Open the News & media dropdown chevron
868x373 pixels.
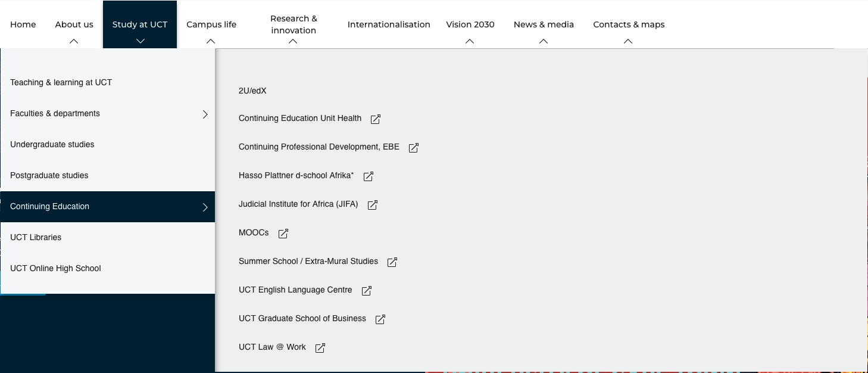click(x=543, y=41)
